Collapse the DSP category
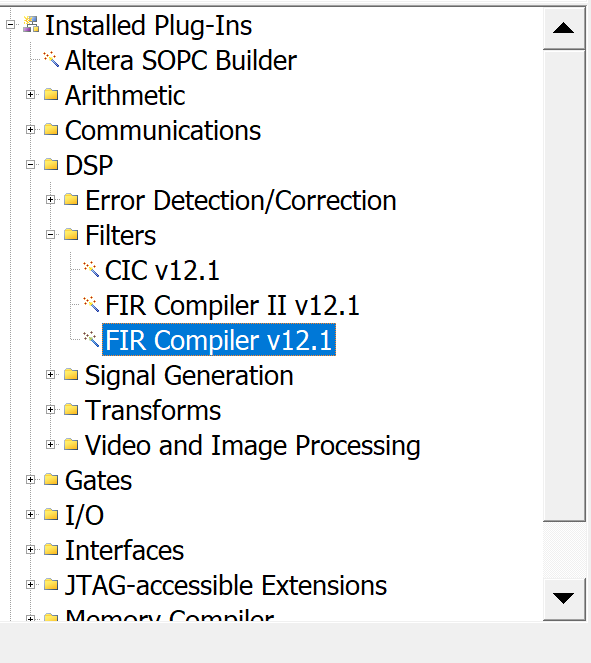 click(x=30, y=164)
